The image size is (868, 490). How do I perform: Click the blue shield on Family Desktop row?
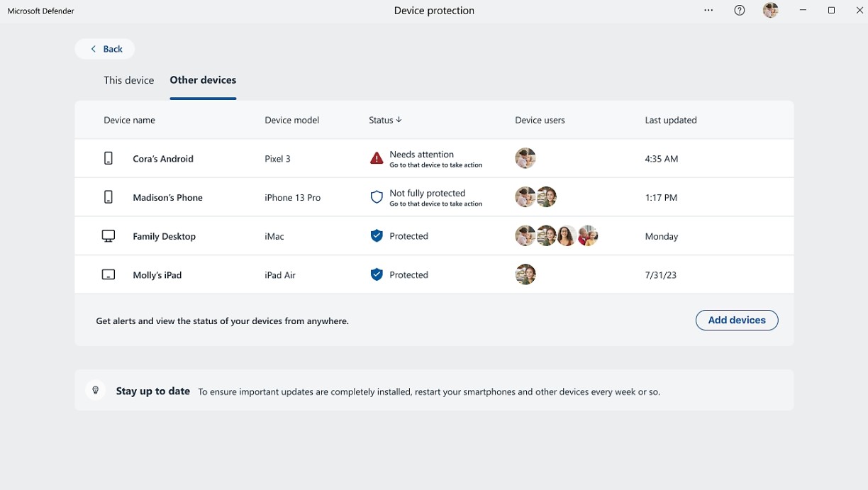377,236
